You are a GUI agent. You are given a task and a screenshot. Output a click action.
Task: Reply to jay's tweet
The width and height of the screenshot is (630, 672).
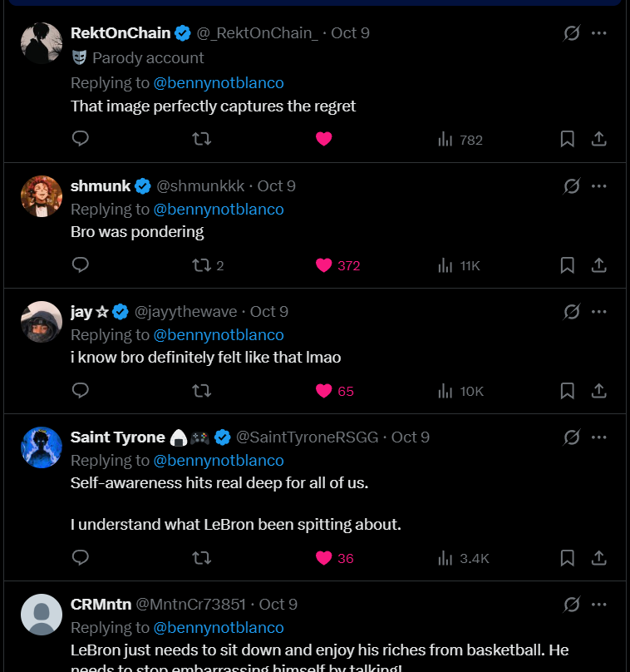81,391
